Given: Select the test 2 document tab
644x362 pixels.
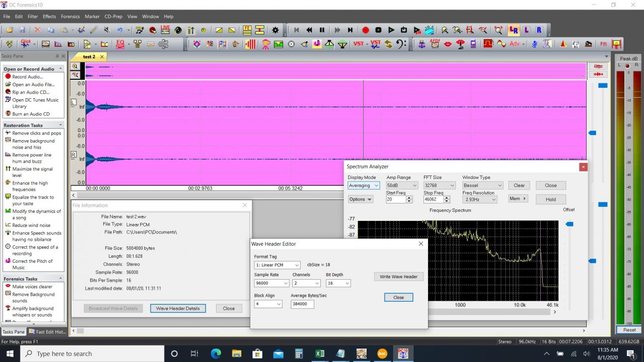Looking at the screenshot, I should 89,57.
